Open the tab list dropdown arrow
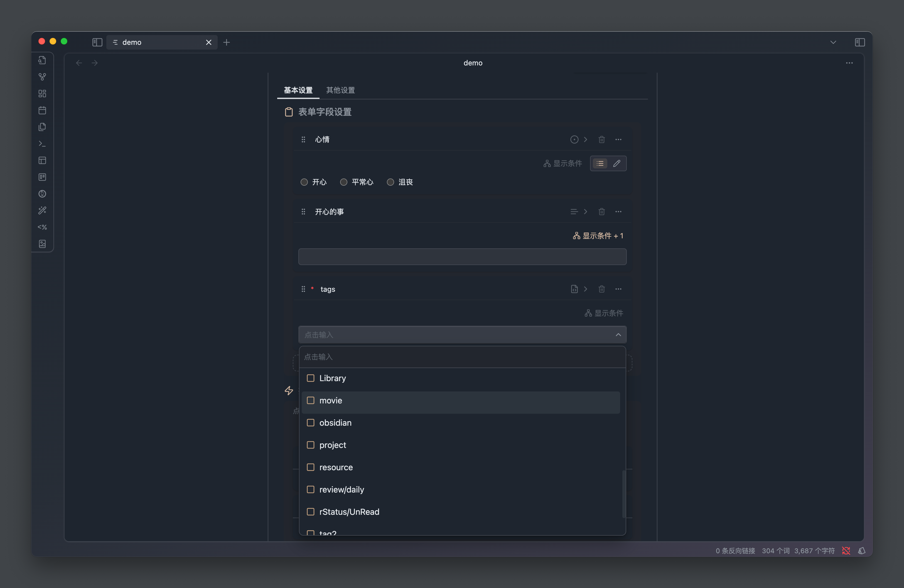 click(x=833, y=42)
